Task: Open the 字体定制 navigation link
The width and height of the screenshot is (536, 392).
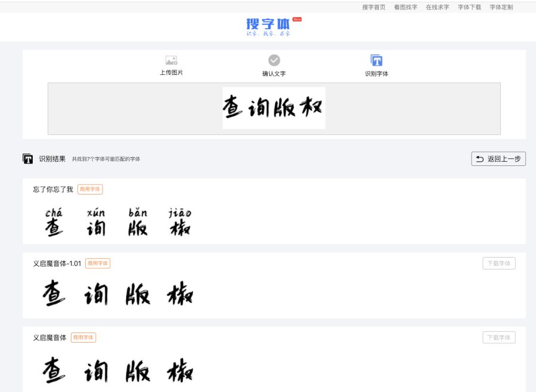Action: pos(501,7)
